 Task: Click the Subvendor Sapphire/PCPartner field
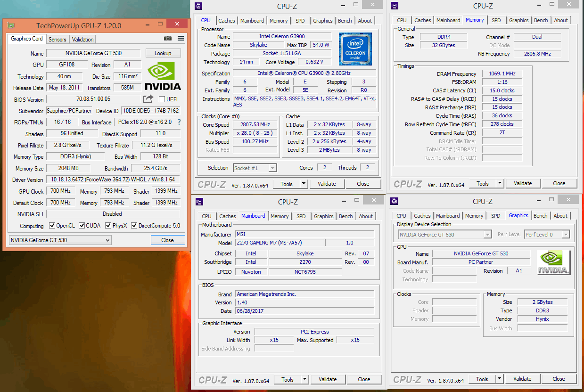(70, 111)
